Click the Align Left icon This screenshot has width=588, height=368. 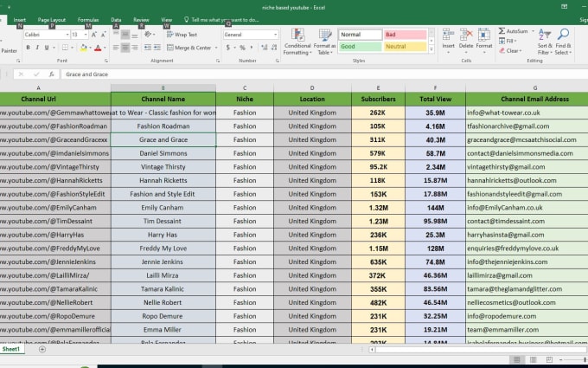coord(116,48)
